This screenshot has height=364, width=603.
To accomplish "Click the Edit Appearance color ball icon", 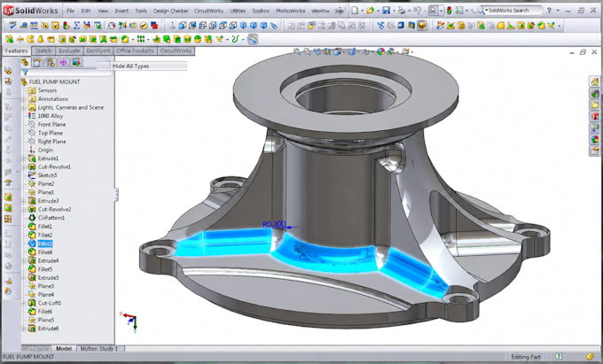I will point(380,51).
